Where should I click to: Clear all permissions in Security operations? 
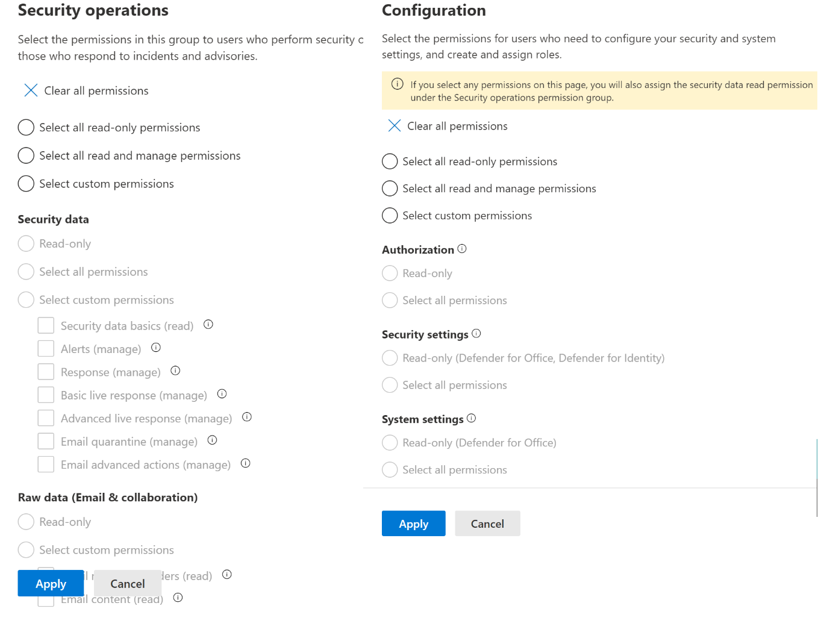click(86, 91)
